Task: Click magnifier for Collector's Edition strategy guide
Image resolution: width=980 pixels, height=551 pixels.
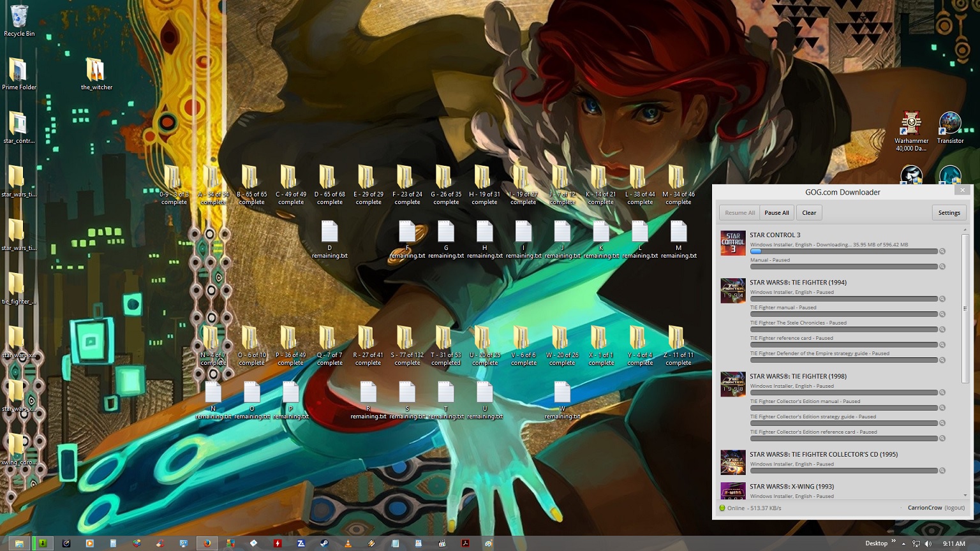Action: (942, 423)
